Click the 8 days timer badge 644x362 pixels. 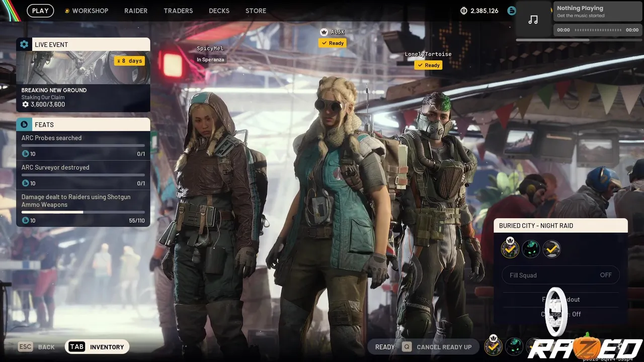129,61
